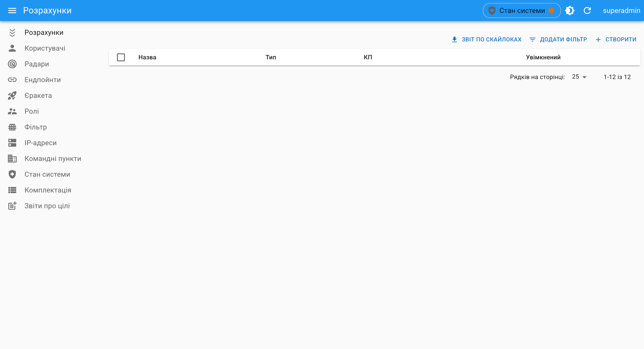This screenshot has width=644, height=349.
Task: Sort by Назва column header
Action: pyautogui.click(x=147, y=57)
